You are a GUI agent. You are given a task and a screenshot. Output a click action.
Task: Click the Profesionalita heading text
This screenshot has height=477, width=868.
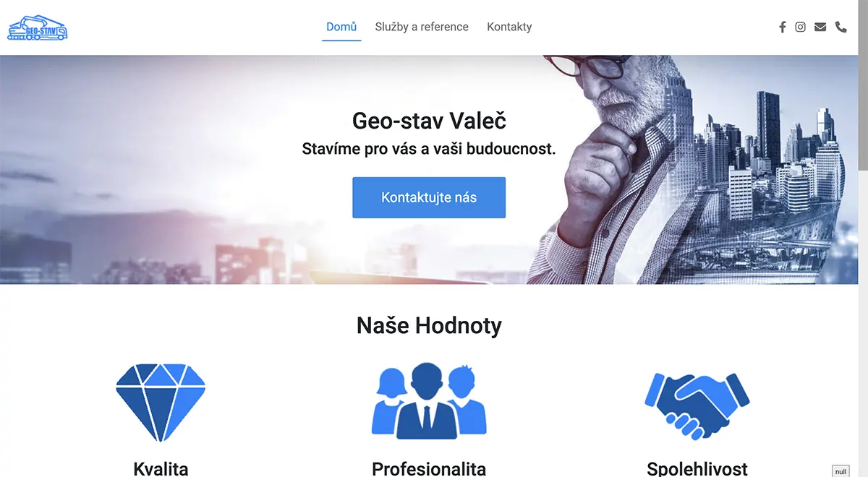429,468
